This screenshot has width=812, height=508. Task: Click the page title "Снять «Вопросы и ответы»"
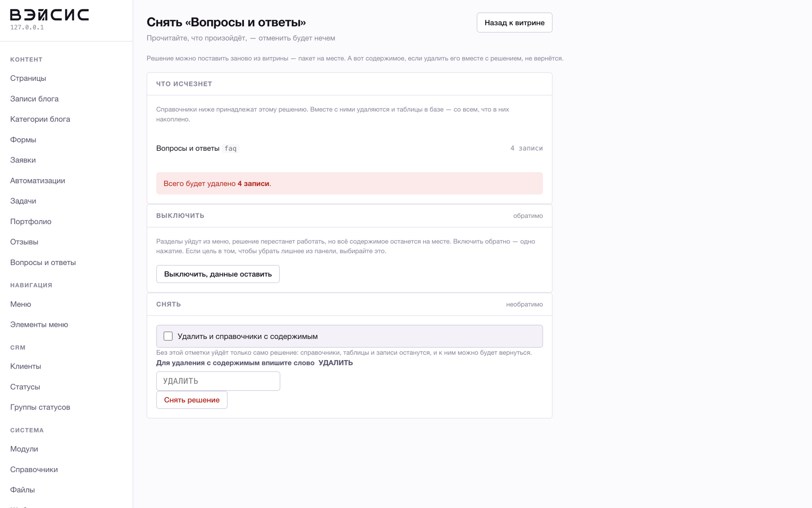tap(226, 22)
